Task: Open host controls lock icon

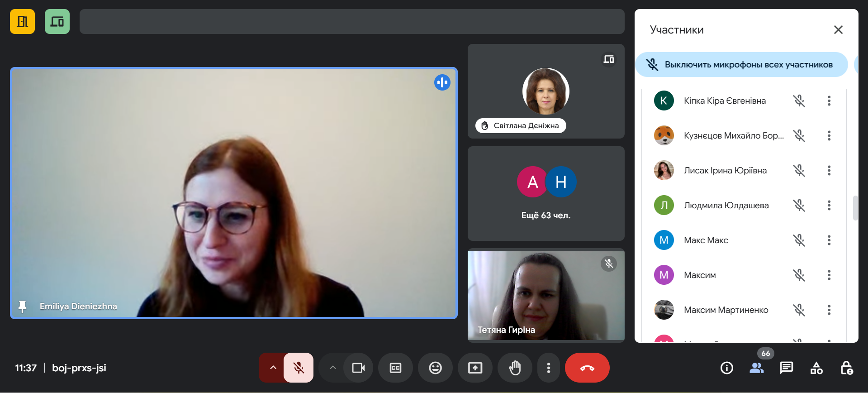Action: [846, 368]
